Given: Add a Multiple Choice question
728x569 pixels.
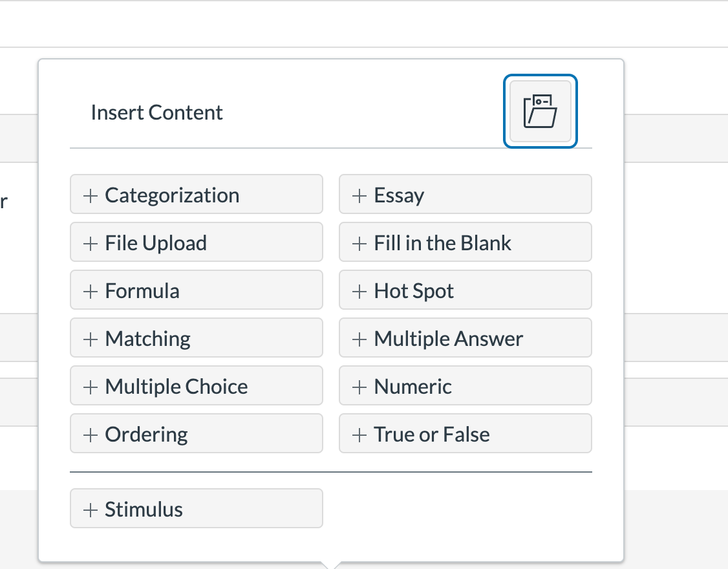Looking at the screenshot, I should 196,387.
